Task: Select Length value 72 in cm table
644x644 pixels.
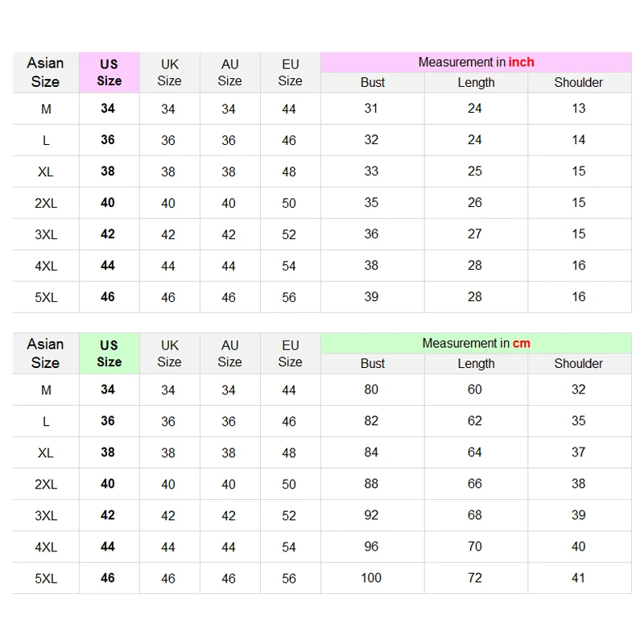Action: 475,578
